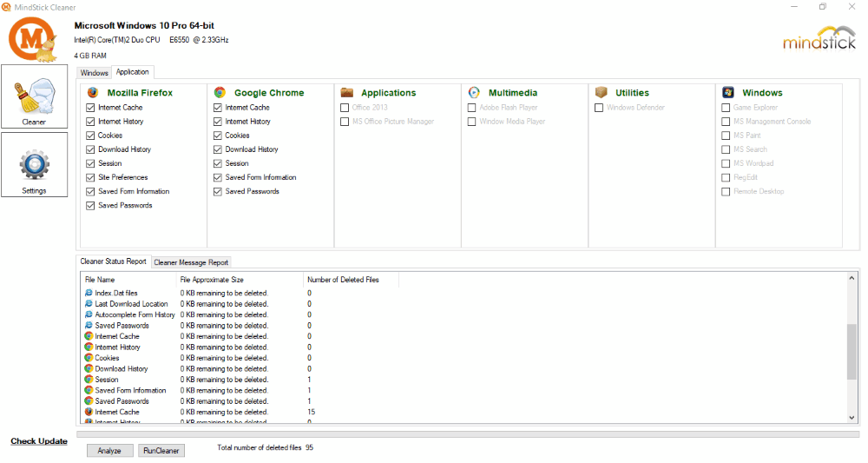Check the Remote Desktop checkbox
This screenshot has height=463, width=868.
[726, 192]
